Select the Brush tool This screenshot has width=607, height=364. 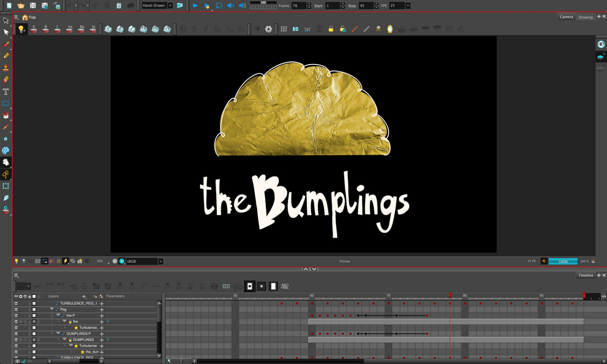click(x=6, y=44)
